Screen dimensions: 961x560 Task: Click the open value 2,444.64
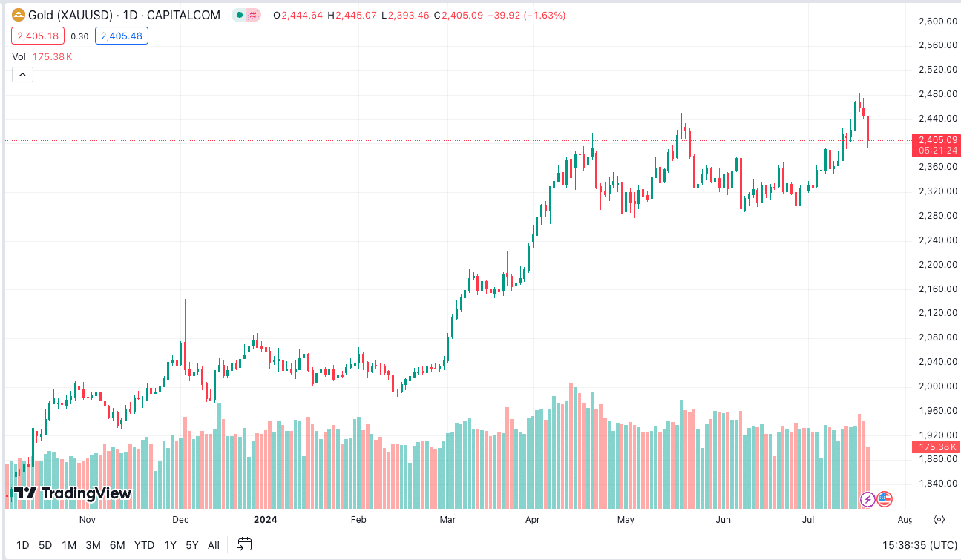pyautogui.click(x=302, y=15)
